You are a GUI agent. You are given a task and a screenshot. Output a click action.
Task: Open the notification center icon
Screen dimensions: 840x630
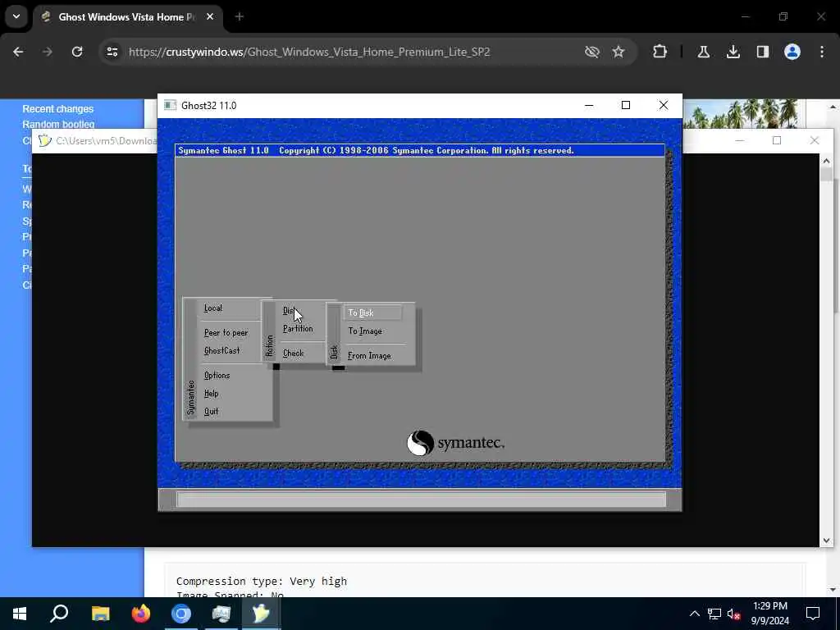[x=813, y=614]
